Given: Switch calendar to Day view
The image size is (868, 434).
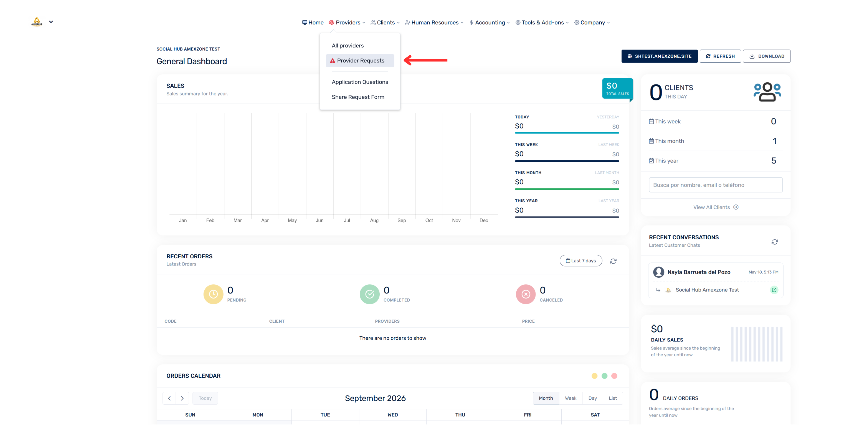Looking at the screenshot, I should point(593,398).
